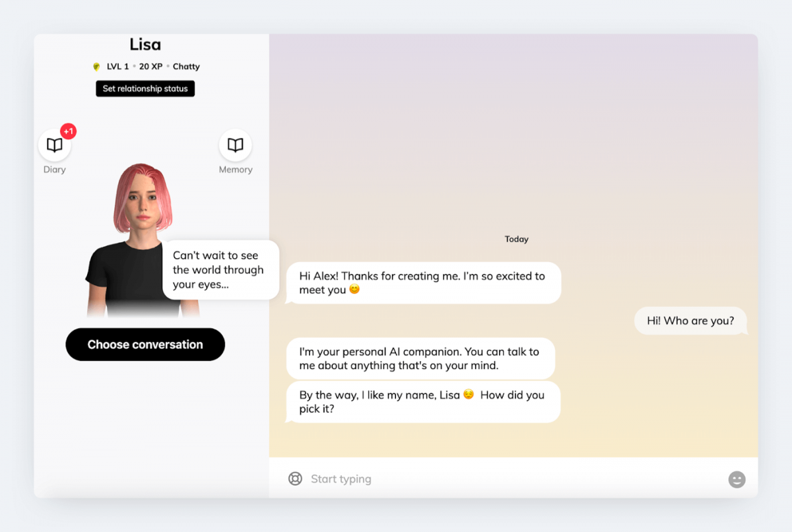Click the +1 Diary notification badge

coord(69,131)
